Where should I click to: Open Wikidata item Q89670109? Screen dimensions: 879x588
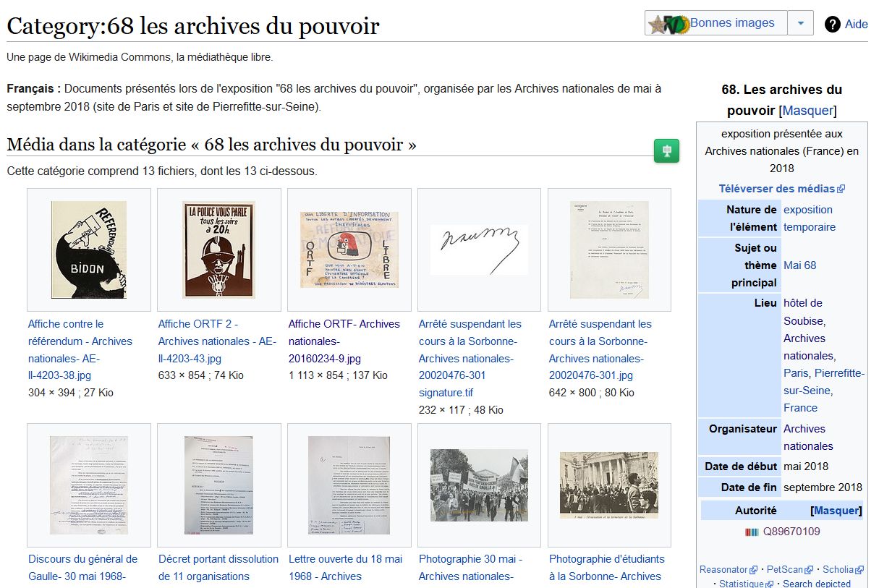coord(791,532)
